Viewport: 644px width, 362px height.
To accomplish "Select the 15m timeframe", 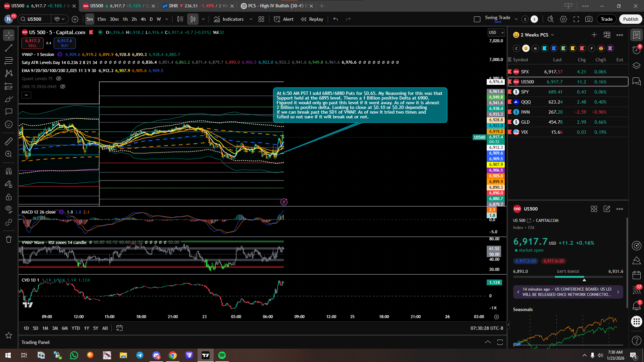I will click(x=101, y=19).
